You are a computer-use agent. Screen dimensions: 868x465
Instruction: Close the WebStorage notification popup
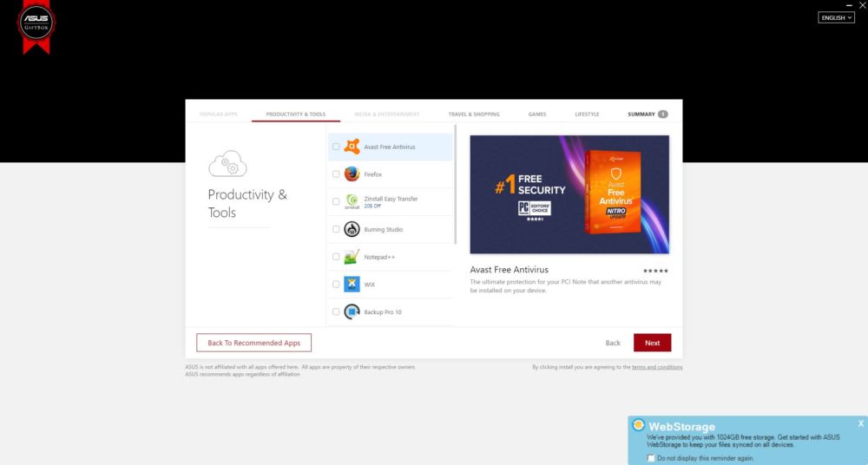(x=861, y=423)
